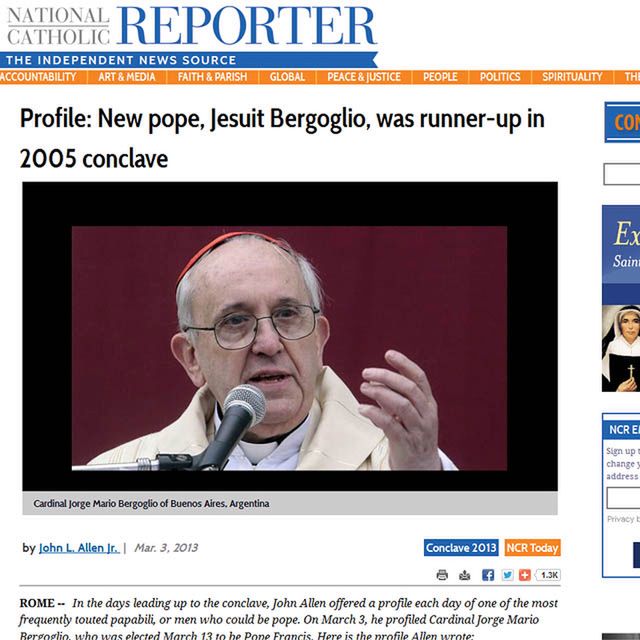Viewport: 640px width, 640px height.
Task: Open the People navigation item
Action: pos(440,77)
